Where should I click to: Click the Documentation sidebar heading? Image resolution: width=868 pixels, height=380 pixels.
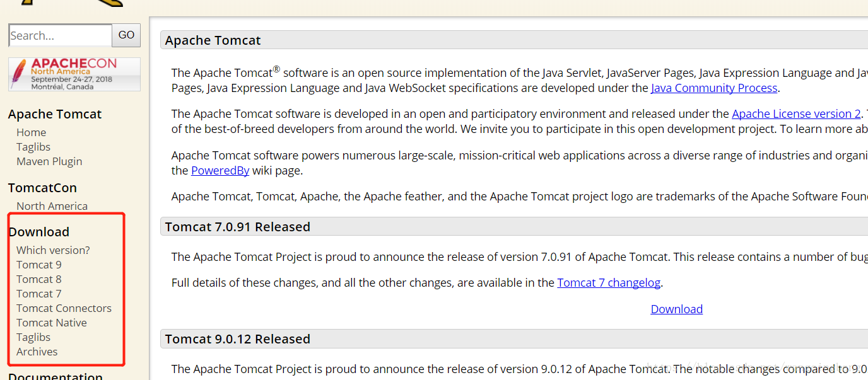coord(56,376)
